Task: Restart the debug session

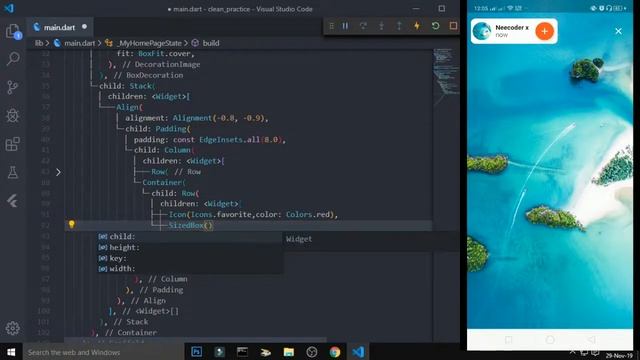Action: pyautogui.click(x=435, y=26)
